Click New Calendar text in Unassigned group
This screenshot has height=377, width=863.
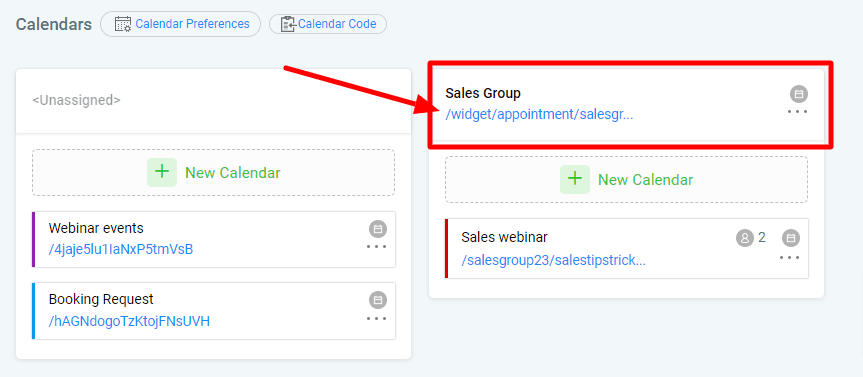pyautogui.click(x=233, y=173)
